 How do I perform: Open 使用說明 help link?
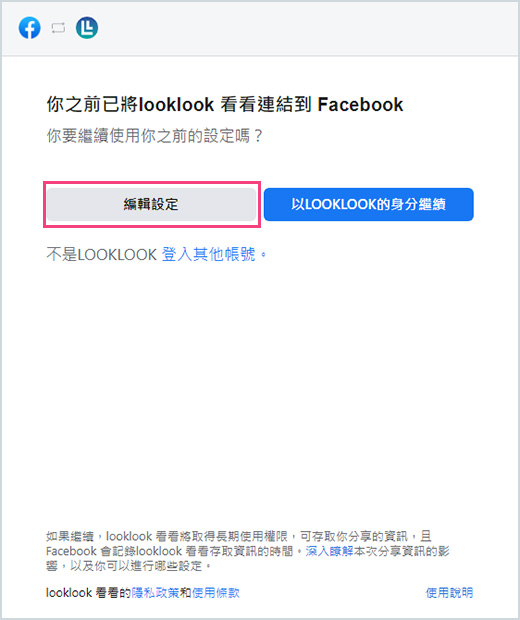coord(449,593)
